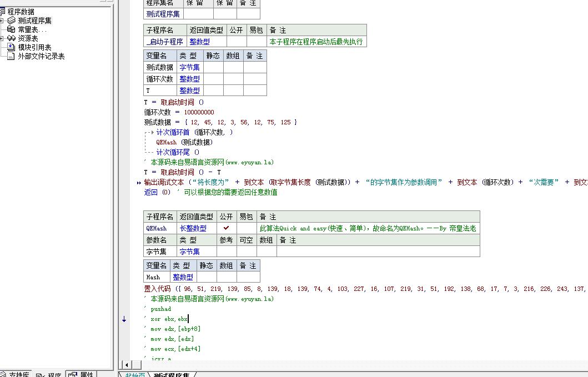Screen dimensions: 588x377
Task: Uncheck the 公开 checkmark for QEHash
Action: pos(226,228)
